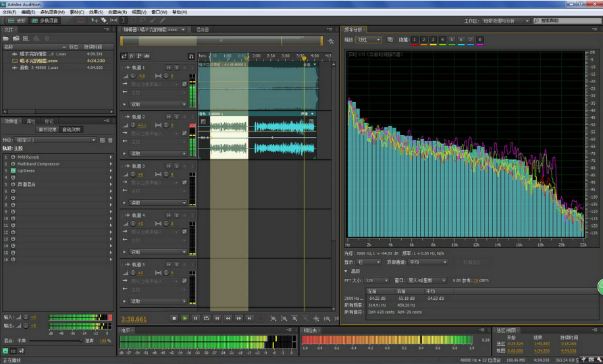
Task: Collapse the 高级 advanced section triangle
Action: pyautogui.click(x=346, y=271)
